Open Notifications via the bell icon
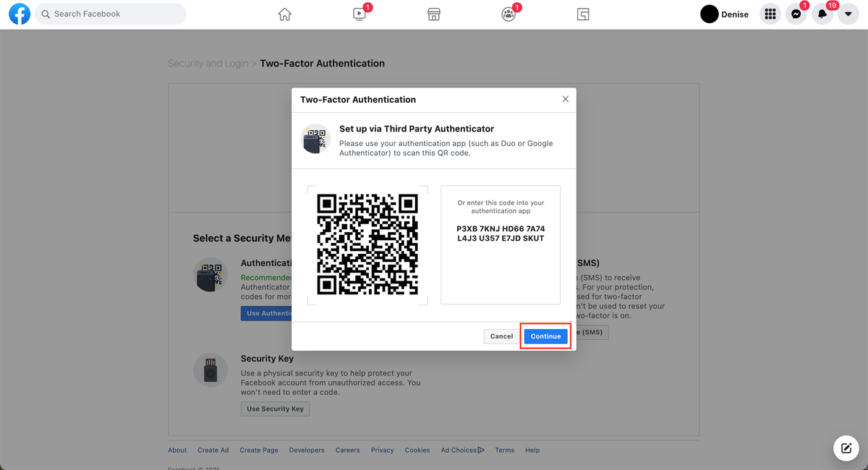 tap(822, 14)
